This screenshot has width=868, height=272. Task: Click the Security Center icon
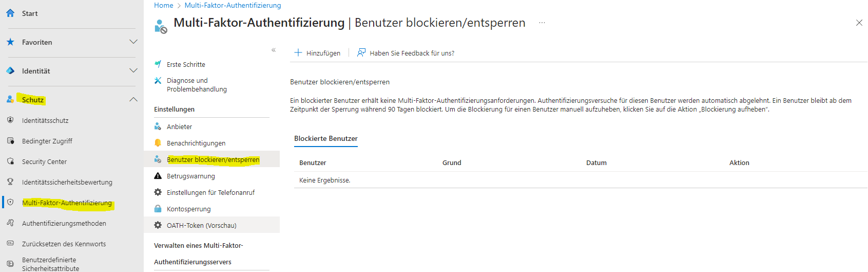pyautogui.click(x=10, y=161)
